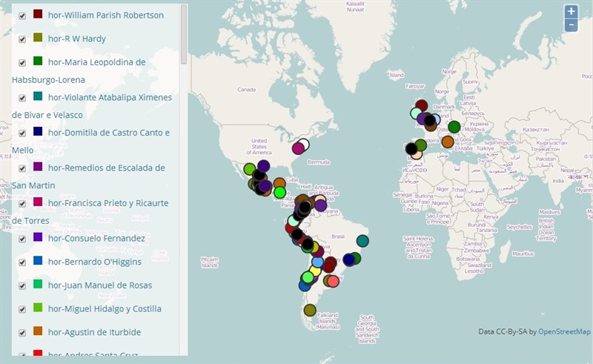Click the magenta swatch for Francisca Prieto
This screenshot has width=593, height=364.
(38, 202)
